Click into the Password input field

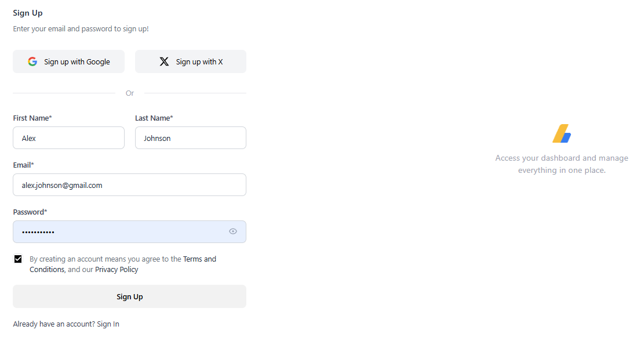pyautogui.click(x=116, y=231)
